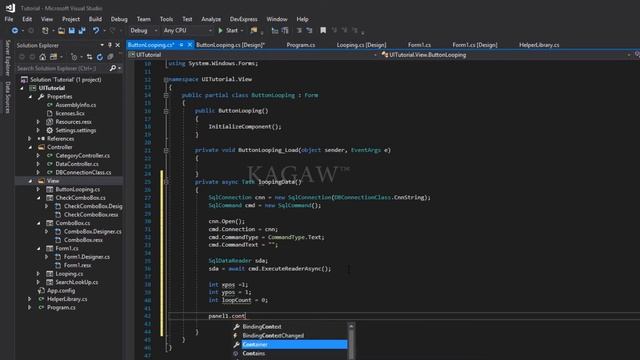
Task: Close the ButtonLooping.cs tab
Action: click(x=190, y=45)
